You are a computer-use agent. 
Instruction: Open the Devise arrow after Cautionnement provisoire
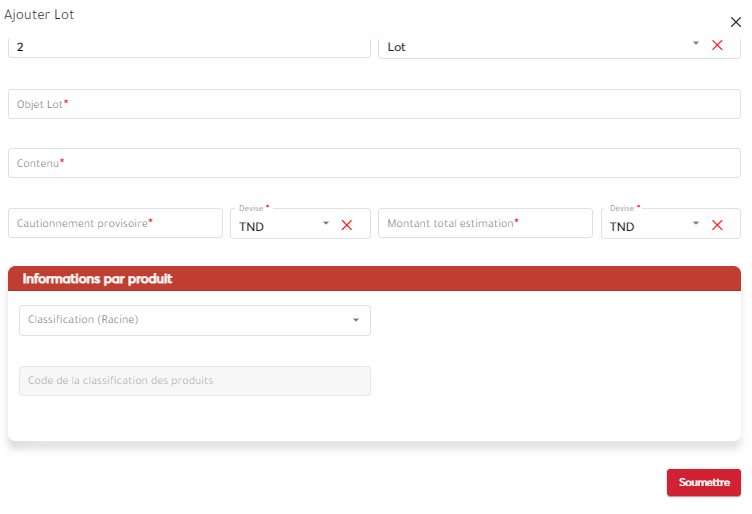[326, 224]
